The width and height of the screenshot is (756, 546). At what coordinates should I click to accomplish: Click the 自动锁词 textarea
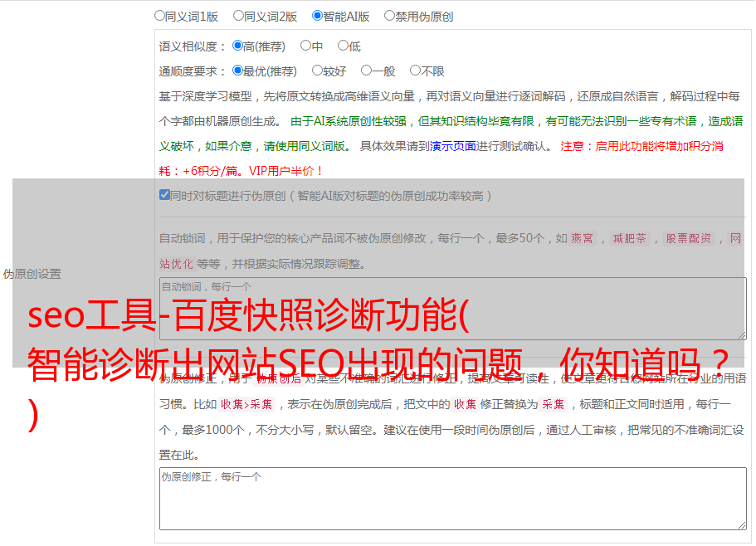point(453,309)
